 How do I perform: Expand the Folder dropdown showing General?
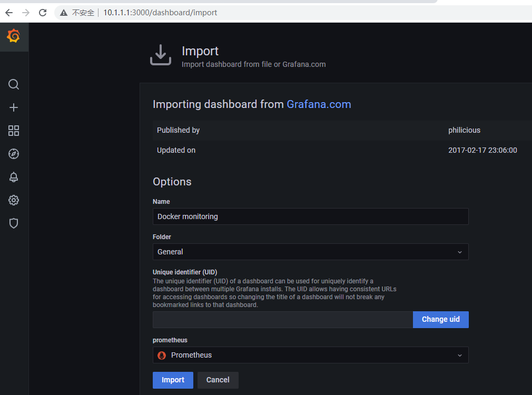(x=310, y=252)
